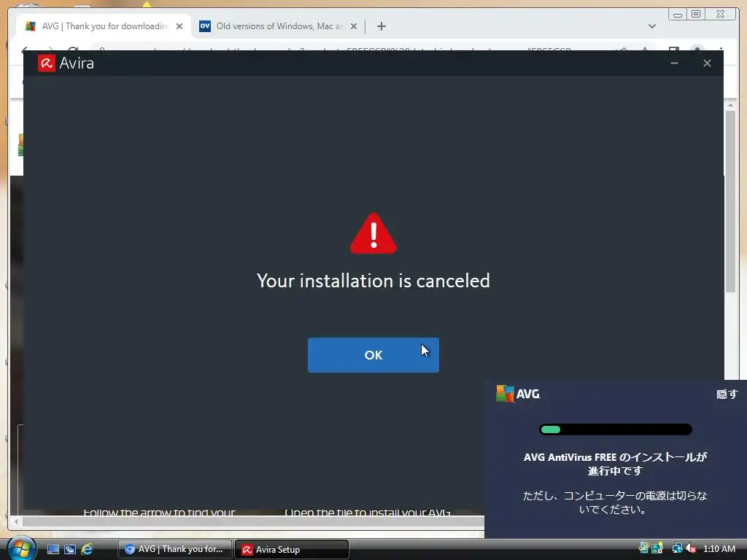
Task: Launch Internet Explorer from quick launch
Action: coord(87,549)
